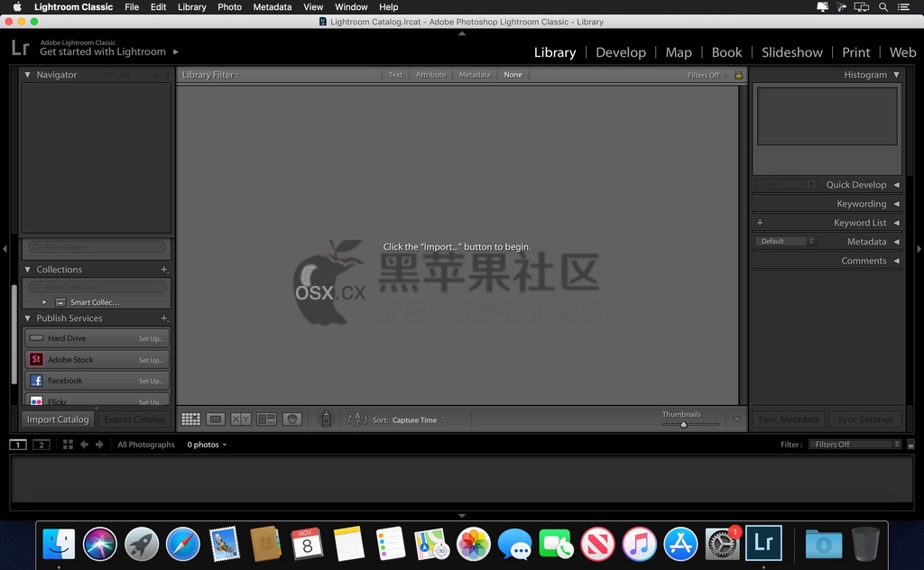The image size is (924, 570).
Task: Hide the left panel group arrow
Action: tap(5, 249)
